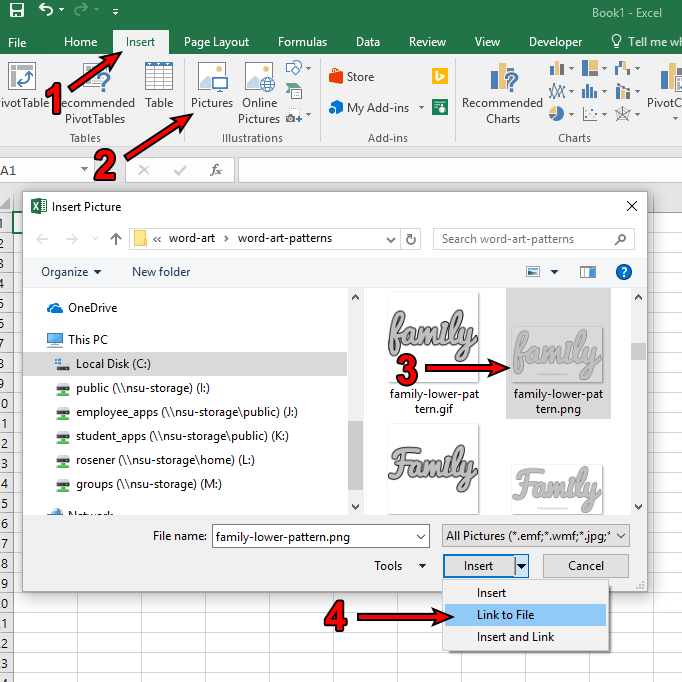Screen dimensions: 682x682
Task: Open the Data ribbon tab
Action: click(368, 42)
